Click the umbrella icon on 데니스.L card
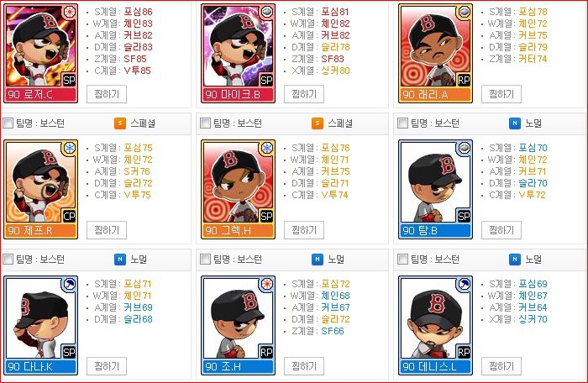The height and width of the screenshot is (383, 588). point(465,285)
